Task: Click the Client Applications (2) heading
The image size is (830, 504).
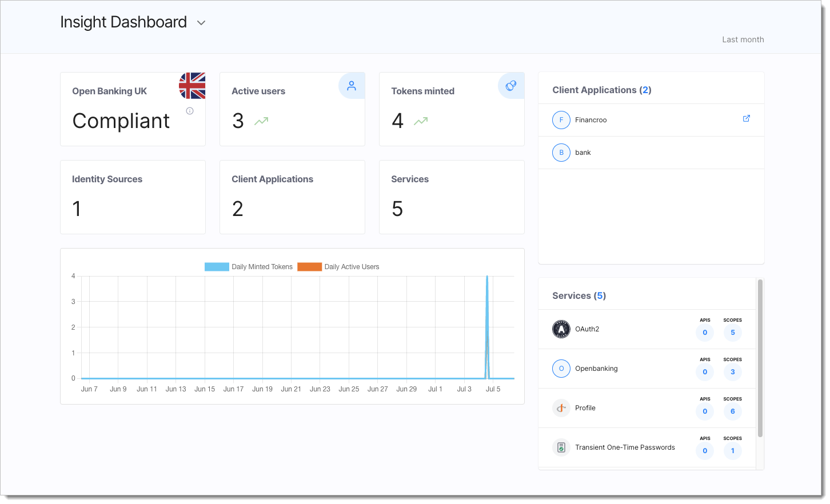Action: 602,90
